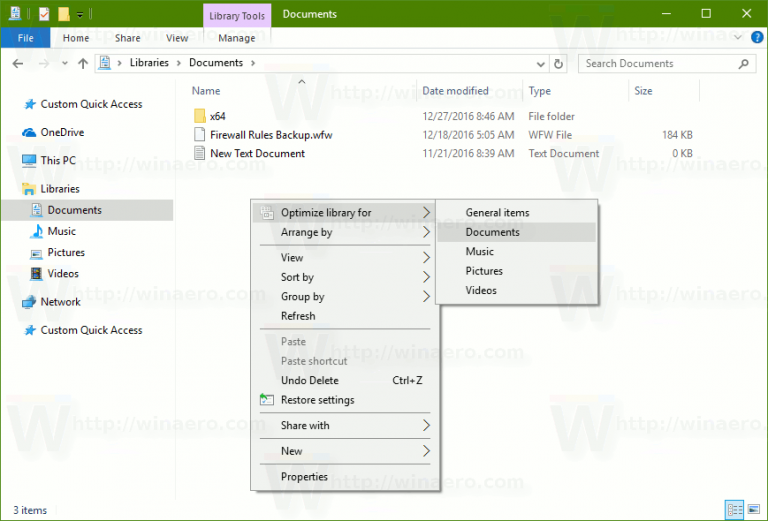Viewport: 768px width, 521px height.
Task: Click the refresh icon beside address bar
Action: point(558,63)
